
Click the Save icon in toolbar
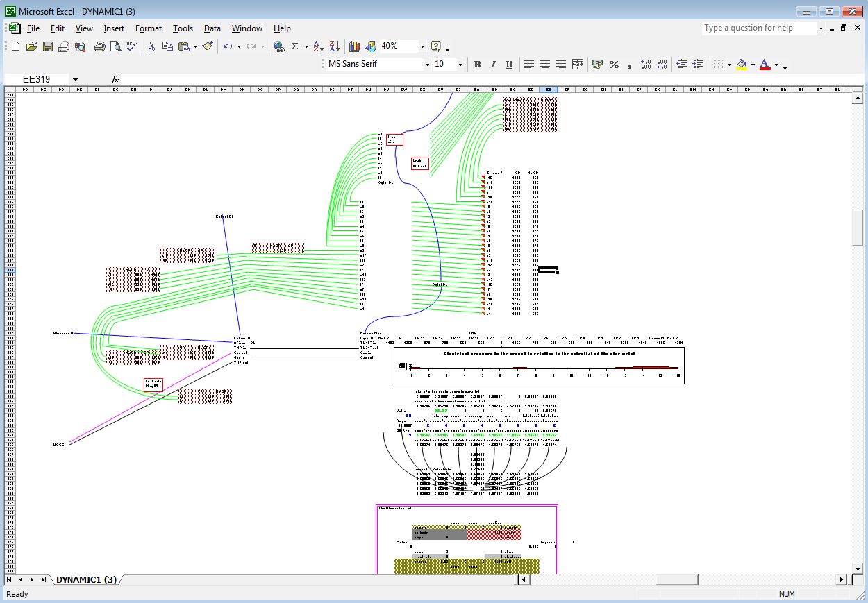click(48, 46)
